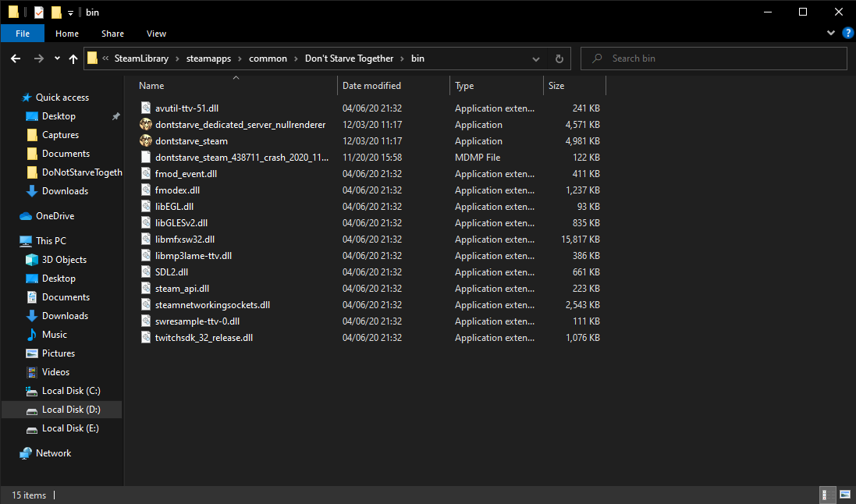Click the Up one level arrow
The image size is (856, 504).
pos(73,59)
